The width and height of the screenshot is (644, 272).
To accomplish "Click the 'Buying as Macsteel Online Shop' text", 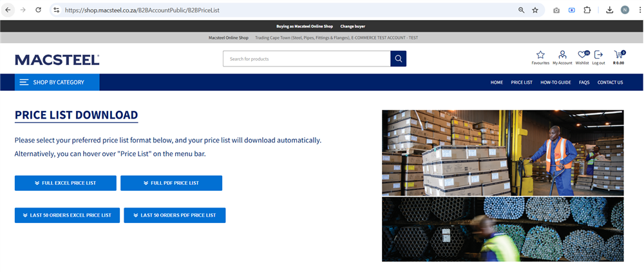I will (305, 26).
